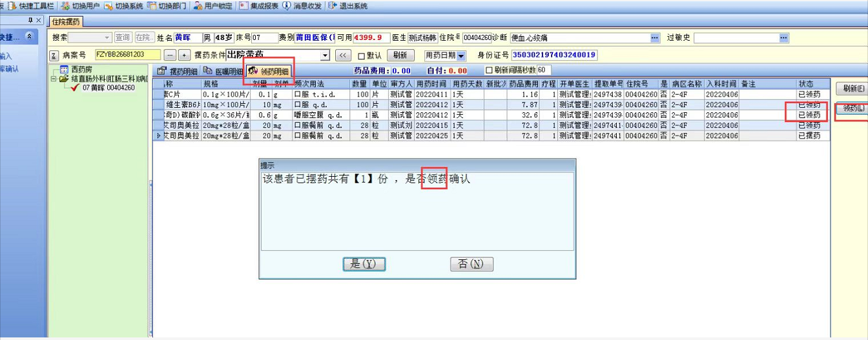This screenshot has height=340, width=868.
Task: Close the left side panel
Action: (39, 21)
